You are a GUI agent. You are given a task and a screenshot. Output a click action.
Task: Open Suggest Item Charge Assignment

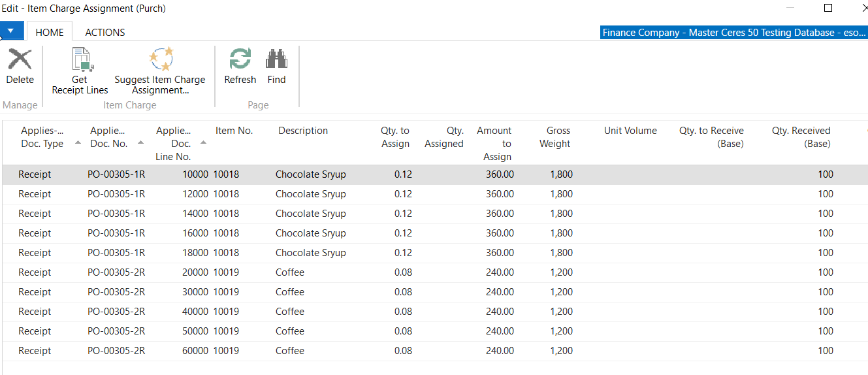click(160, 60)
